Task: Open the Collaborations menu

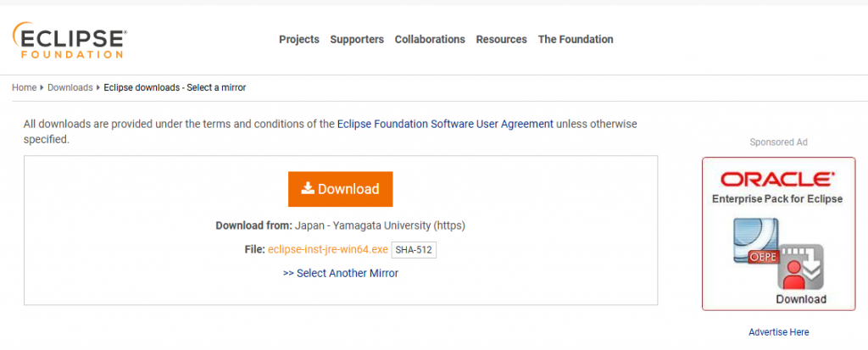Action: (430, 39)
